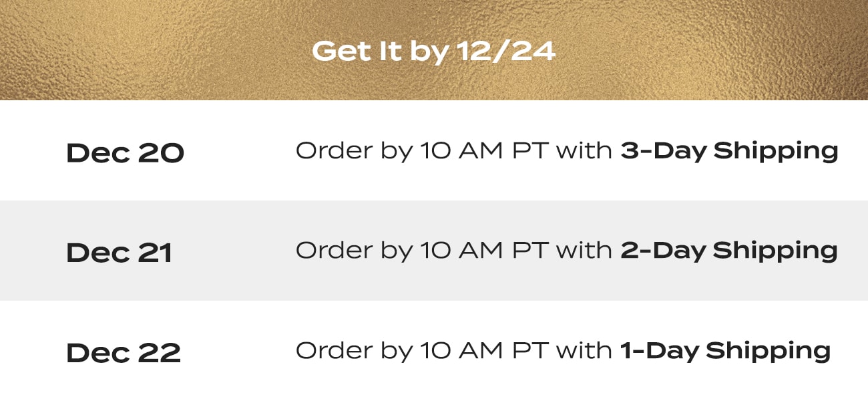868x401 pixels.
Task: Click "Shipping" in the Dec 21 row
Action: click(x=775, y=251)
